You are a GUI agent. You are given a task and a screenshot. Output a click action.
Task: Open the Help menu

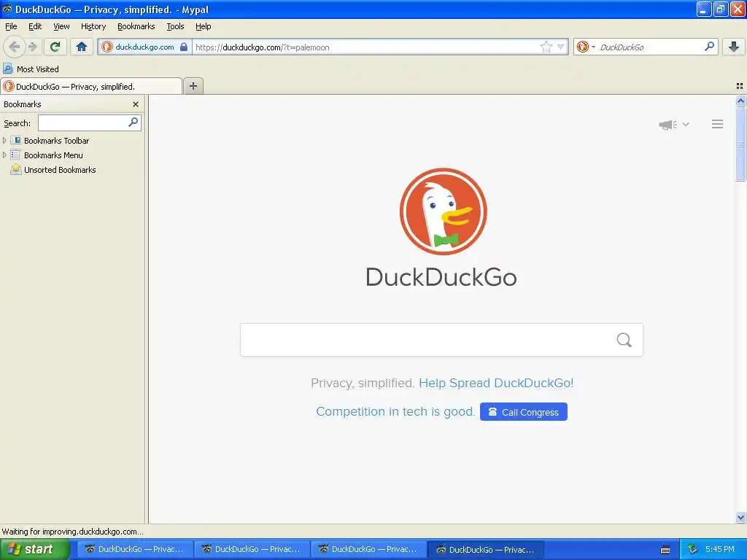tap(204, 27)
